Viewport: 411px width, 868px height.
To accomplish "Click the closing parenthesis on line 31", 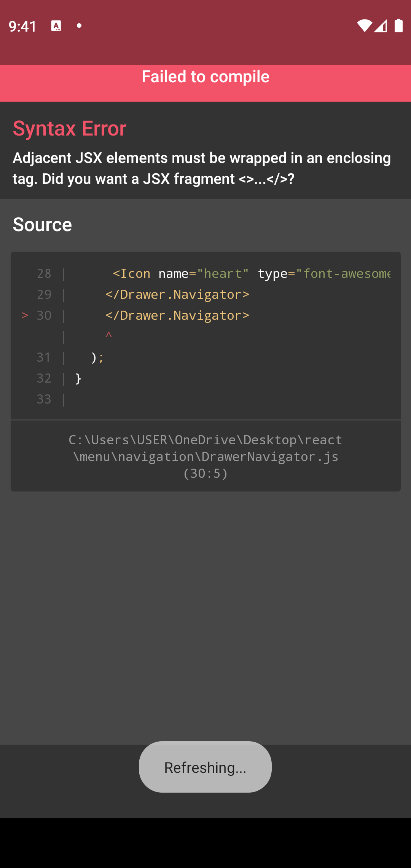I will pos(94,357).
